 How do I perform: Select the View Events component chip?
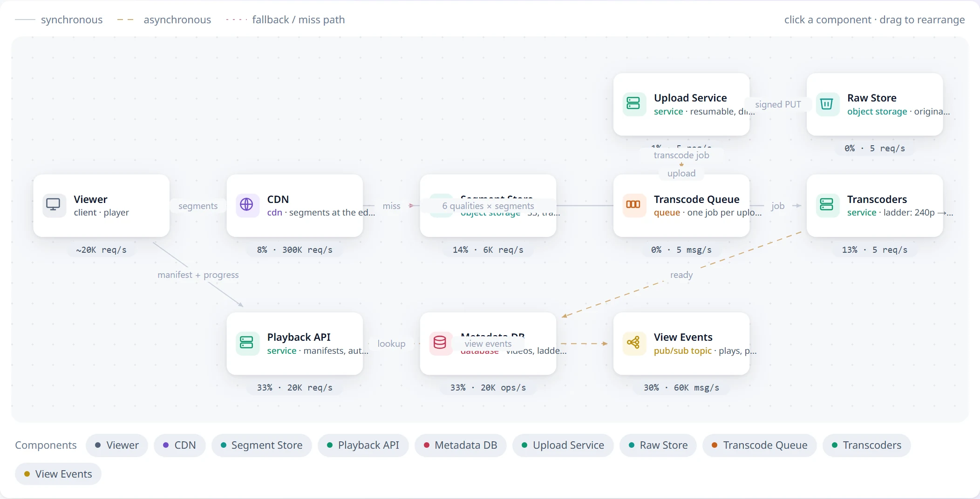pyautogui.click(x=58, y=474)
